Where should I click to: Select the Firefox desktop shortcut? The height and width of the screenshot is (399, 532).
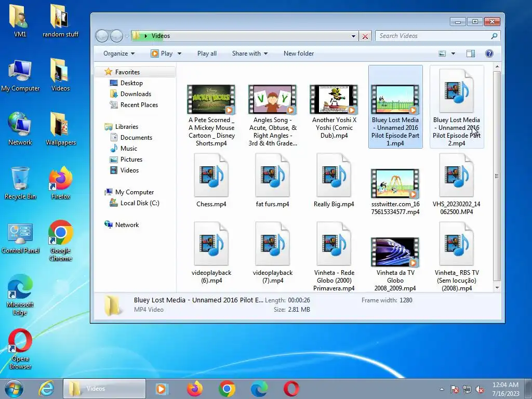click(60, 183)
